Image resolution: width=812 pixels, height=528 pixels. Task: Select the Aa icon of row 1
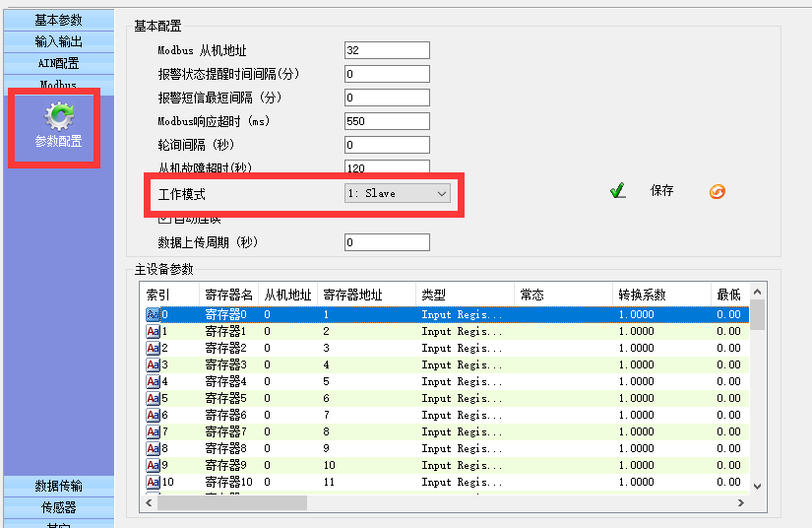154,332
